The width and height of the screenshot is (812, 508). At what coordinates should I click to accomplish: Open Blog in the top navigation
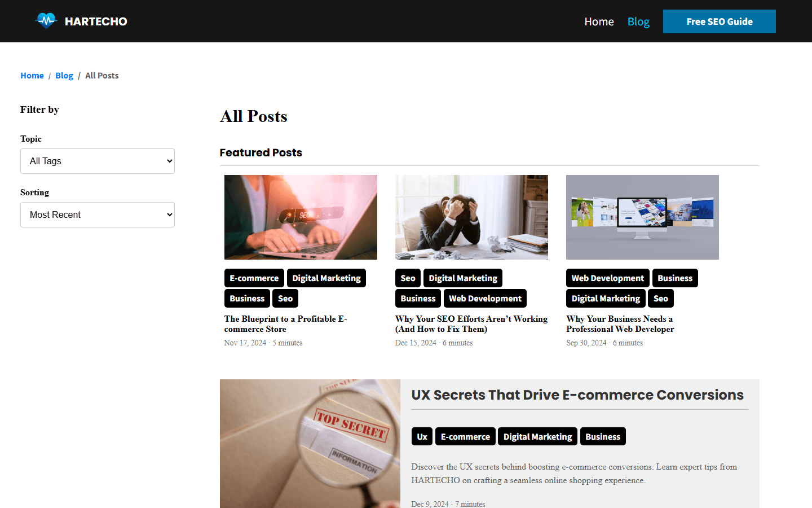[638, 21]
